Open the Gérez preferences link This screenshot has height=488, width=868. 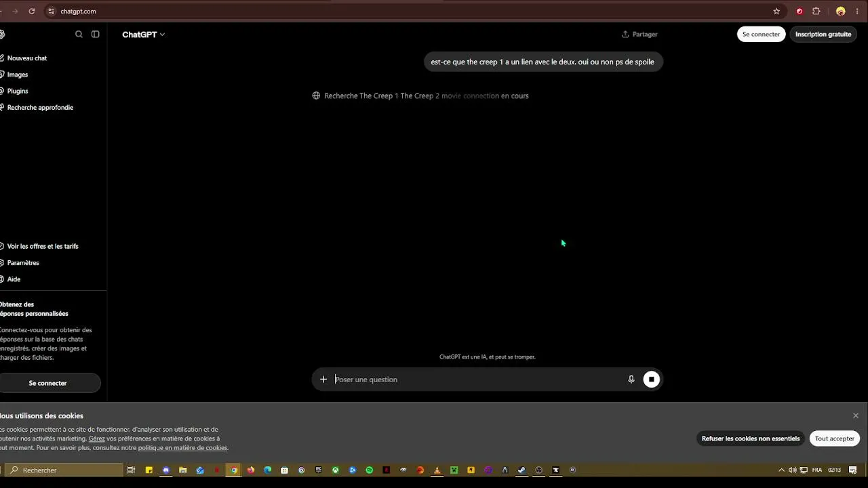(96, 439)
